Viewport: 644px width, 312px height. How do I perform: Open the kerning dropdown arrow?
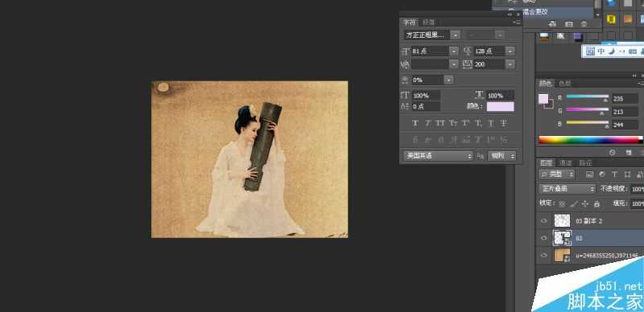tap(453, 64)
